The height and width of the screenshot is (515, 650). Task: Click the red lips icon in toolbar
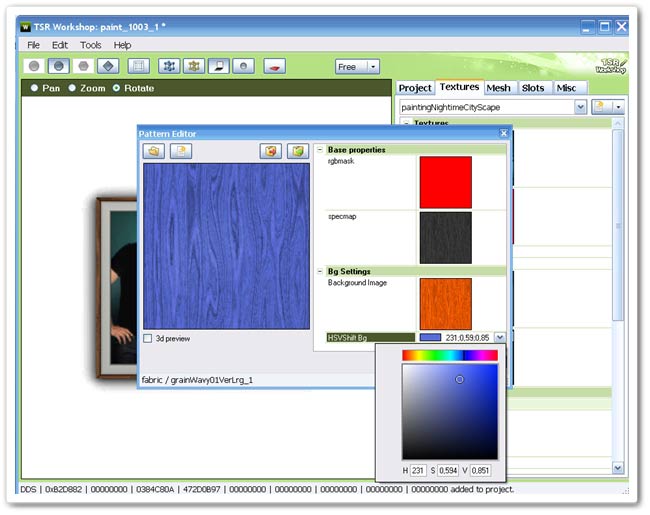pyautogui.click(x=275, y=66)
